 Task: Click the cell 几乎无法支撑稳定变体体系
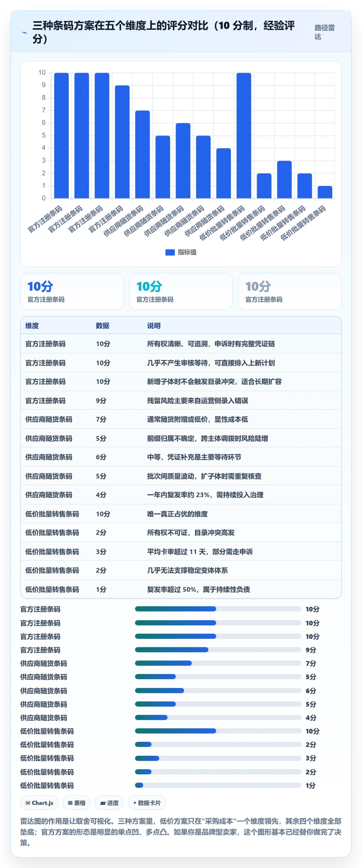tap(187, 570)
